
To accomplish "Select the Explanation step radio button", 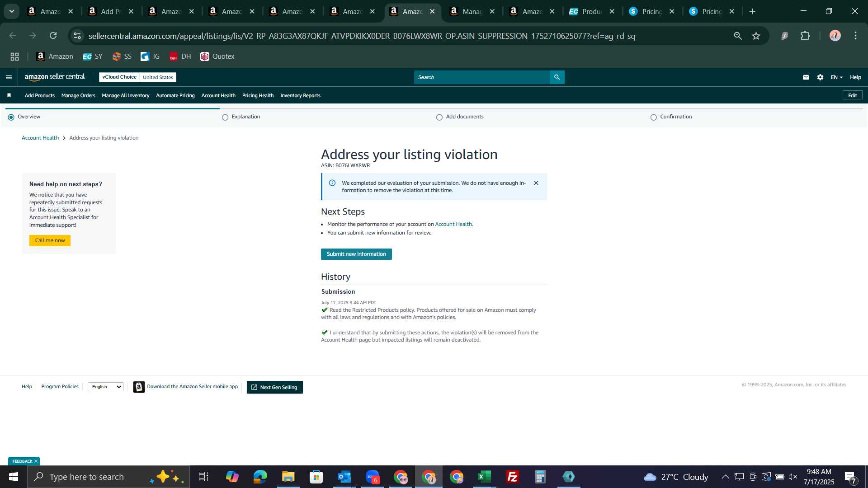I will click(225, 117).
